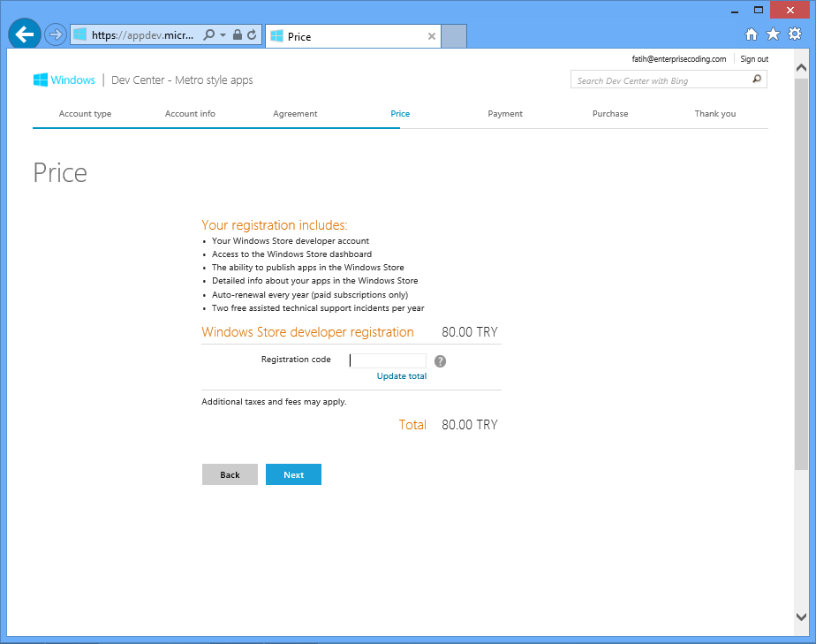Open browser Tools gear icon

tap(795, 34)
